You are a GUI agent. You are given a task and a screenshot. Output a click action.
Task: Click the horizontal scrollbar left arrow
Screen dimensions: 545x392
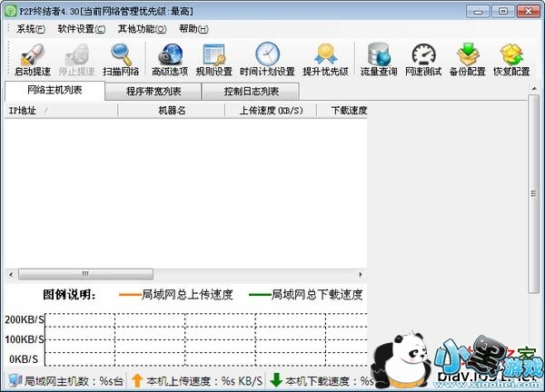(x=11, y=274)
